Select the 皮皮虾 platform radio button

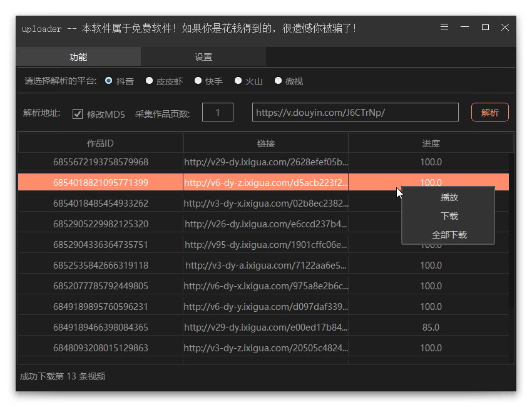(x=149, y=81)
